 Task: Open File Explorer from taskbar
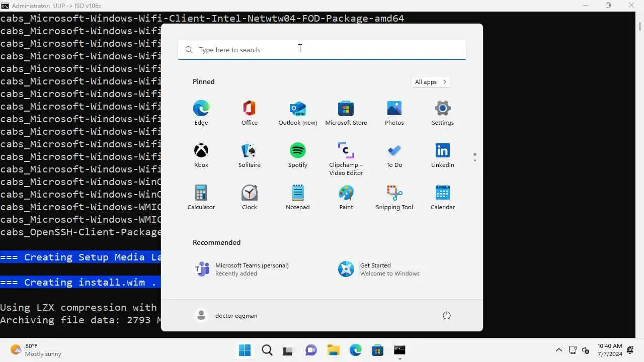coord(333,350)
